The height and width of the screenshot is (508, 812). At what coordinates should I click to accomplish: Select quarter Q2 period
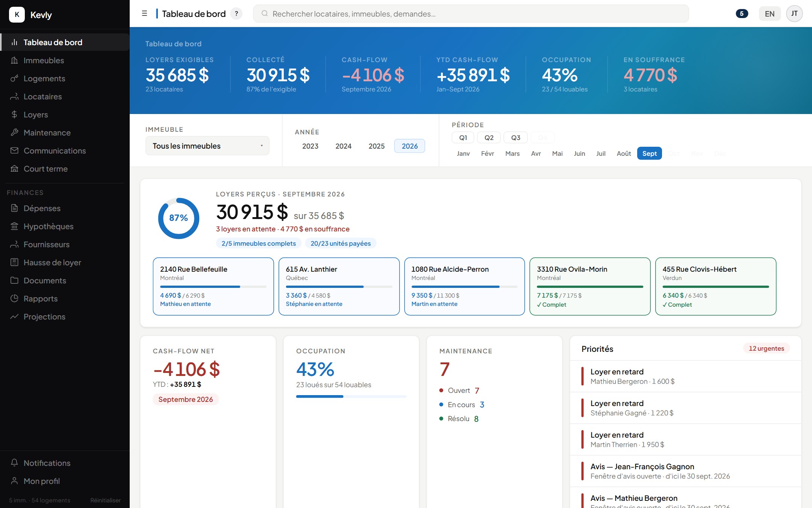click(x=489, y=138)
